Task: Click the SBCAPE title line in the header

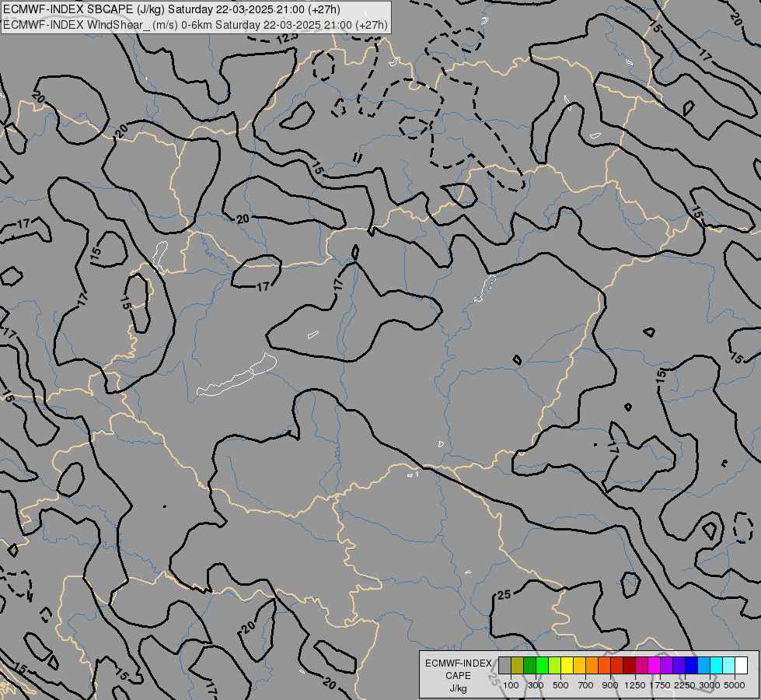Action: coord(171,9)
